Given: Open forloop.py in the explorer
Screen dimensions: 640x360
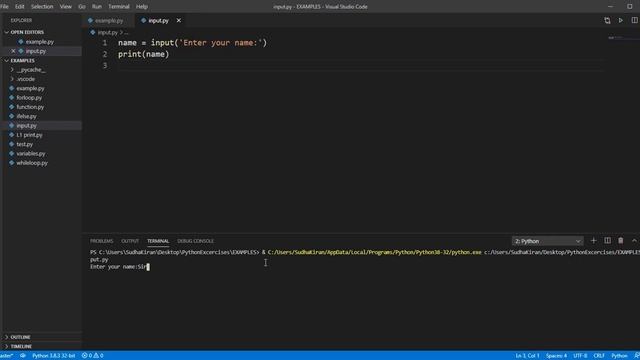Looking at the screenshot, I should (29, 98).
